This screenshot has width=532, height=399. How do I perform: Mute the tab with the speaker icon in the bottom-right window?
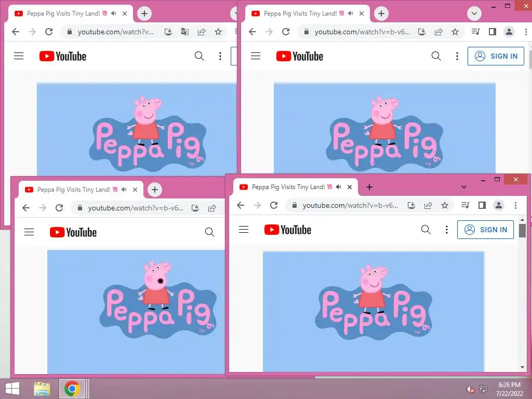339,187
